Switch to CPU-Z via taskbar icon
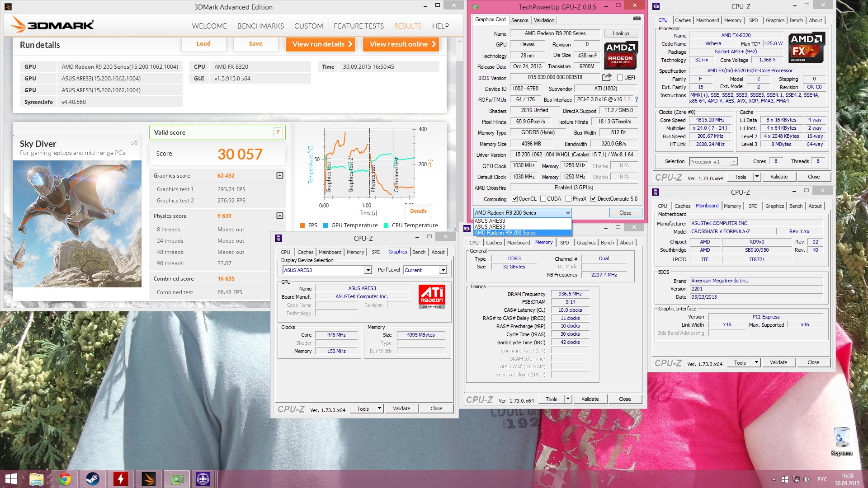This screenshot has width=868, height=488. tap(203, 479)
